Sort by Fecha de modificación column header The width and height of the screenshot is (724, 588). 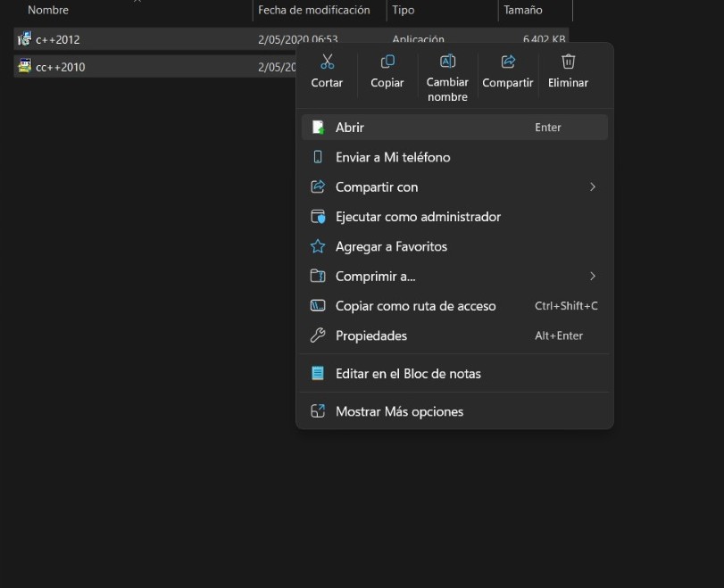(x=313, y=10)
